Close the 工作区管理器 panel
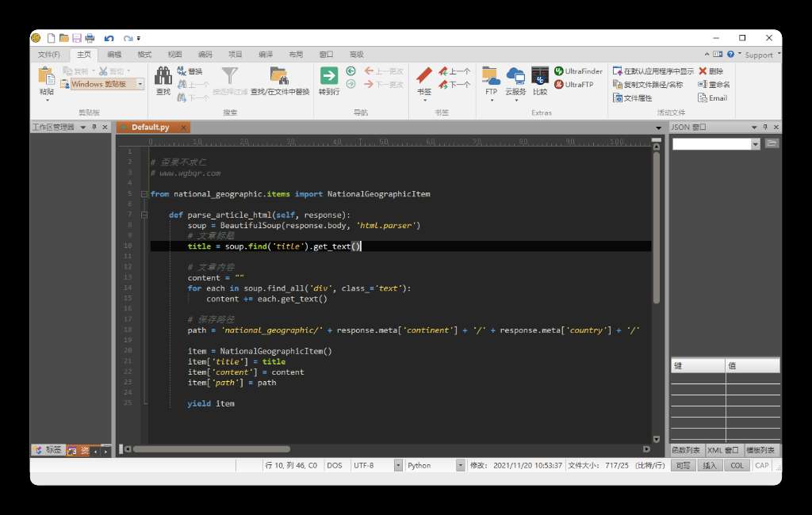812x515 pixels. (x=105, y=127)
